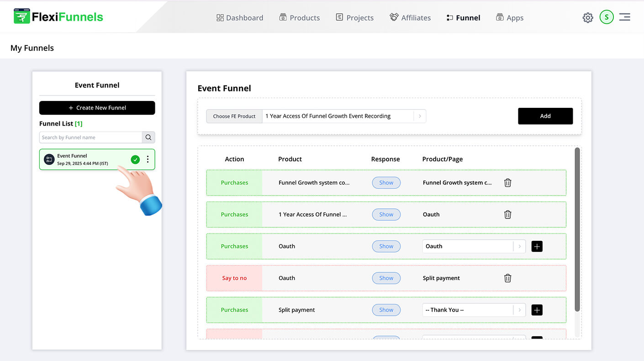Click plus icon beside Oauth dropdown
Screen dimensions: 644x361
point(537,246)
